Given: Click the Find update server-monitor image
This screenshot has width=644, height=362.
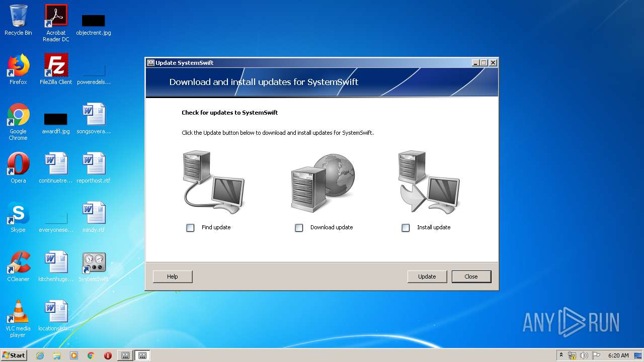Looking at the screenshot, I should 214,182.
